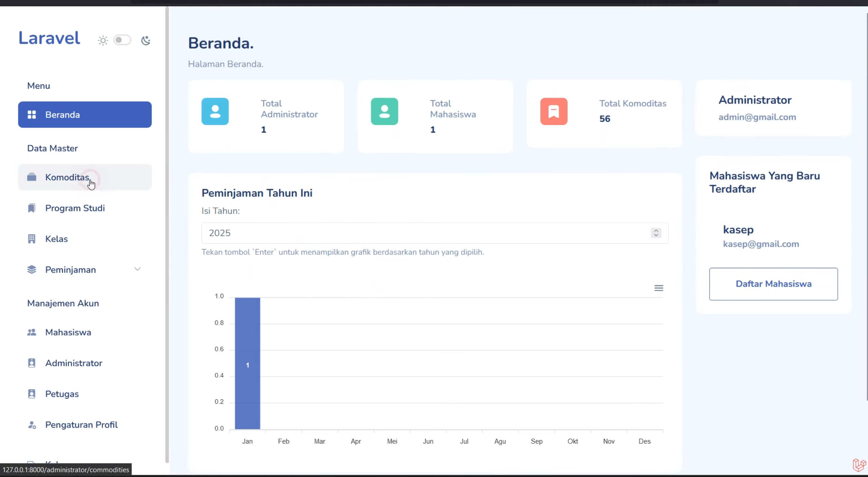
Task: Open the Administrator sidebar menu item
Action: point(85,363)
